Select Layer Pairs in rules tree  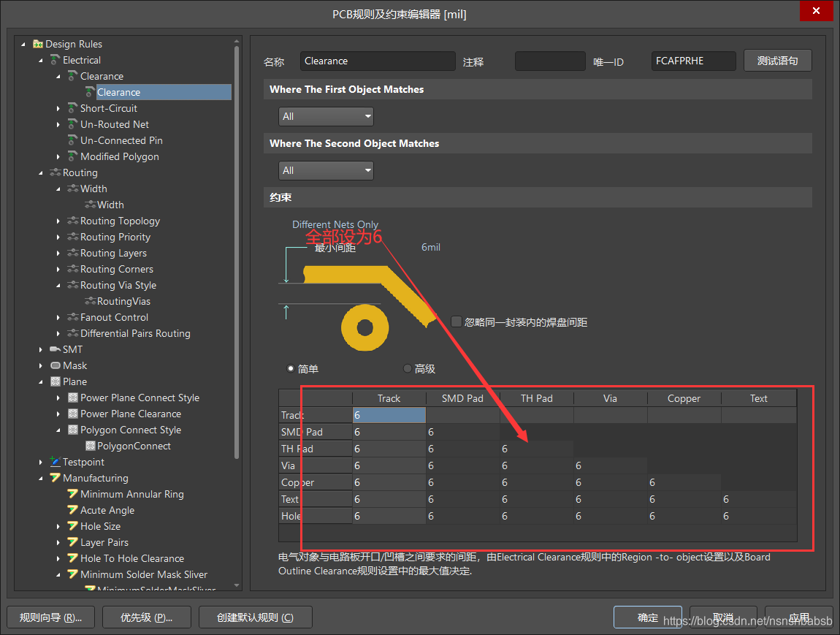point(104,542)
